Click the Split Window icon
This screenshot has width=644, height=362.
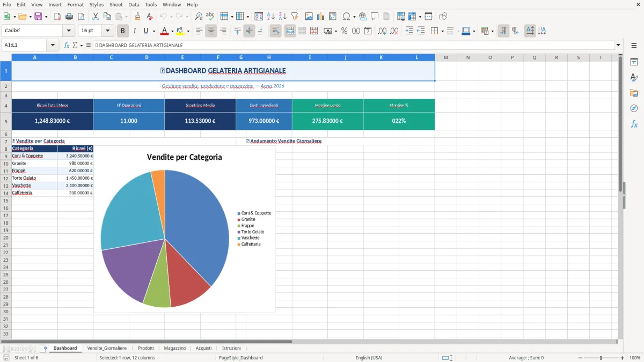(x=428, y=17)
